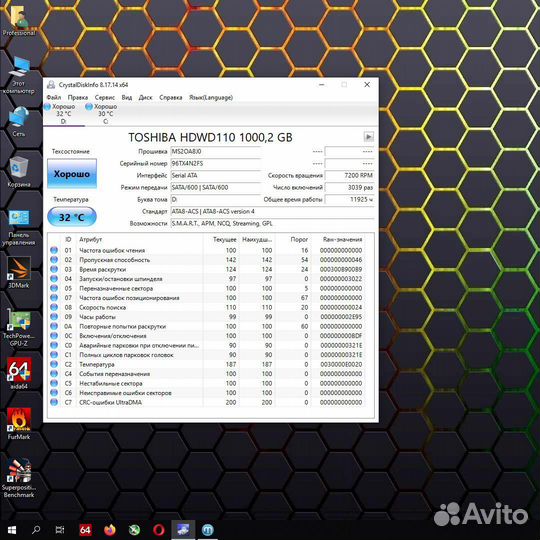Select row 'Пропускная способность'
Viewport: 540px width, 540px height.
[x=207, y=260]
